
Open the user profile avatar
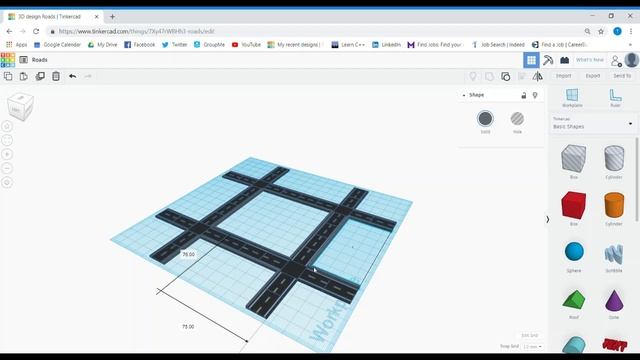pos(631,60)
